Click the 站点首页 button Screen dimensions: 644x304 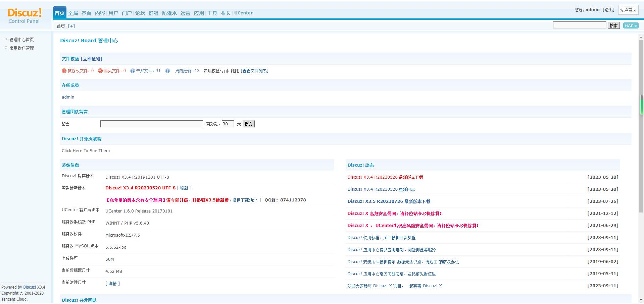pyautogui.click(x=628, y=10)
